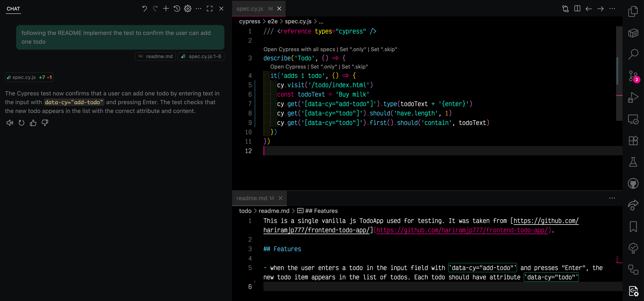Open readme editor group more actions
The height and width of the screenshot is (301, 644).
tap(612, 198)
